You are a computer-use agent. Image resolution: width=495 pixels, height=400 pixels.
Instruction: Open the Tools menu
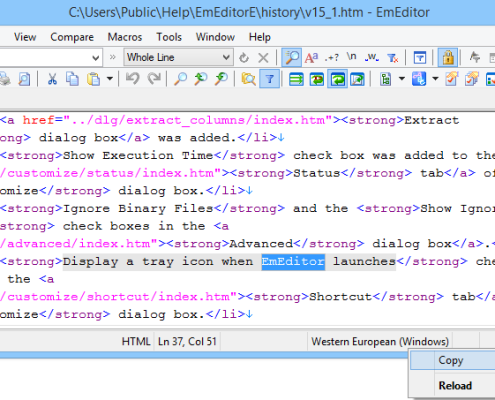(x=169, y=37)
